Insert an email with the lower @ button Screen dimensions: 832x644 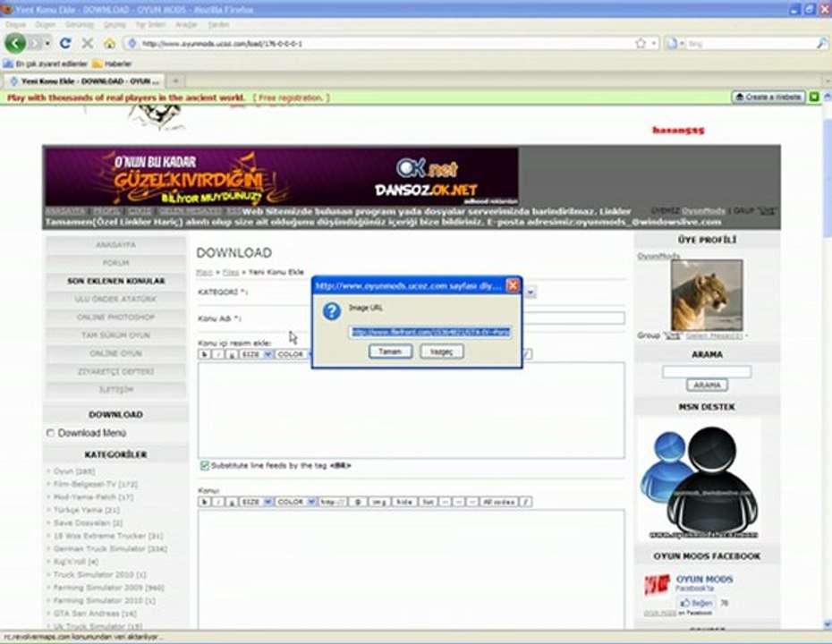pos(358,502)
